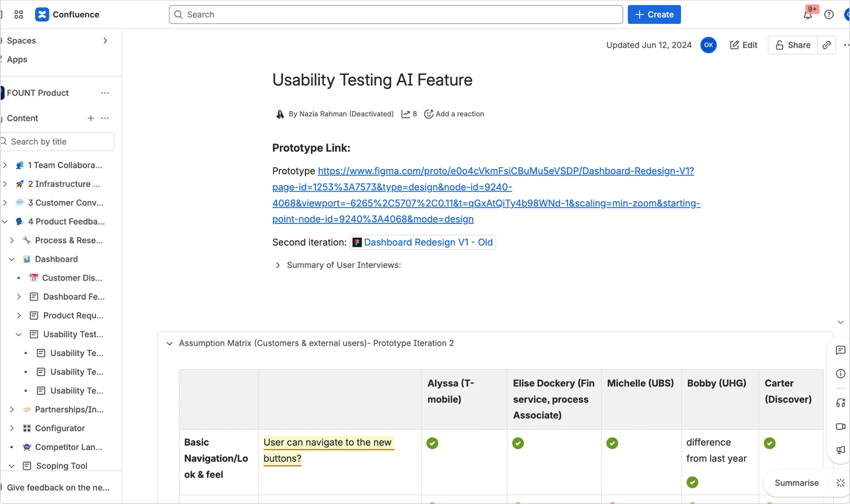Open FOUNT Product space options ellipsis
This screenshot has height=504, width=850.
[105, 93]
